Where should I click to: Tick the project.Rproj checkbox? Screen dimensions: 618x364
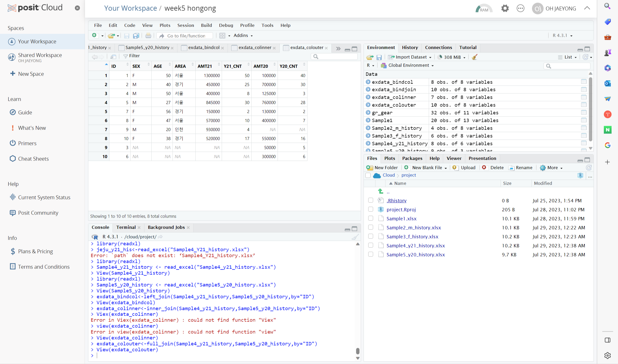[x=371, y=209]
